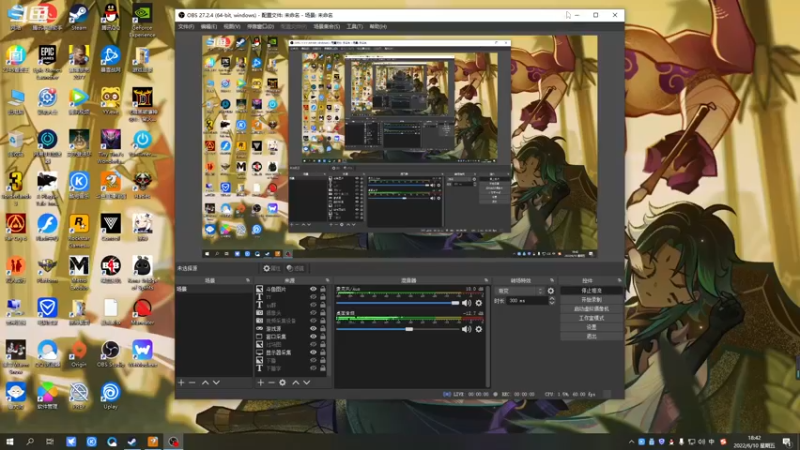Screen dimensions: 800x450
Task: Undock the scenes panel with its corner icon
Action: [x=247, y=281]
